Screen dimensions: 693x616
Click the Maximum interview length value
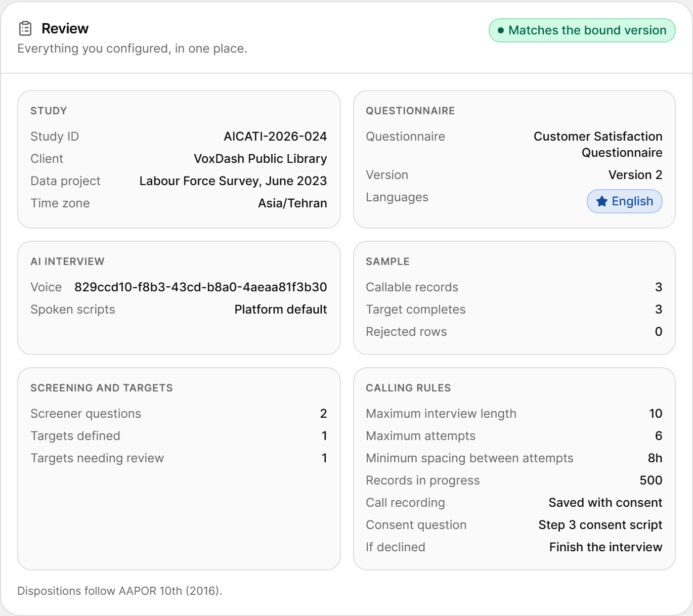pyautogui.click(x=656, y=414)
